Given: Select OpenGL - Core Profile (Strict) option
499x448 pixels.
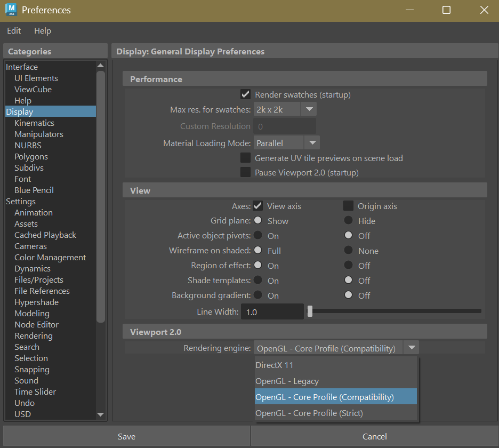Looking at the screenshot, I should (x=336, y=413).
